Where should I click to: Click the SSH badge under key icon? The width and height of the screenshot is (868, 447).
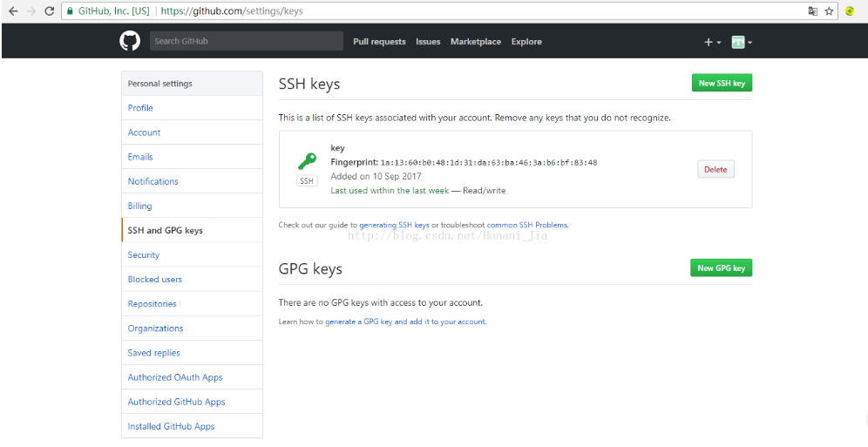[307, 181]
